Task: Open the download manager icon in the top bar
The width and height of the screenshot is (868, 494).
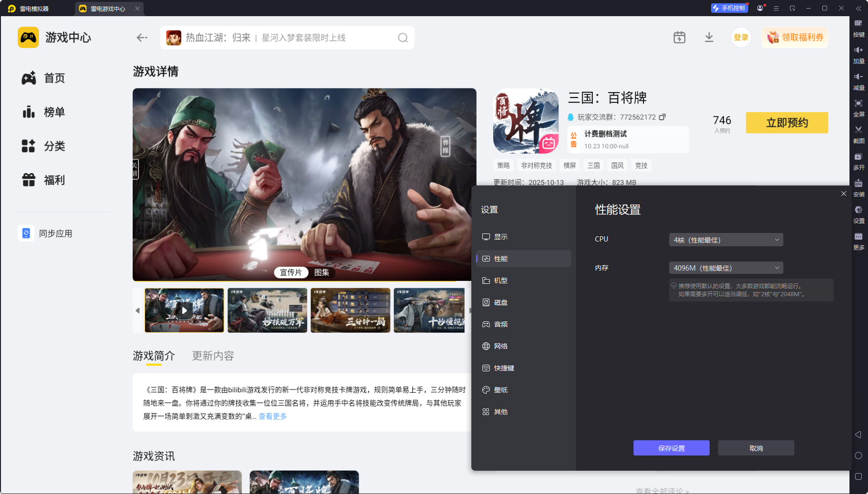Action: tap(709, 37)
